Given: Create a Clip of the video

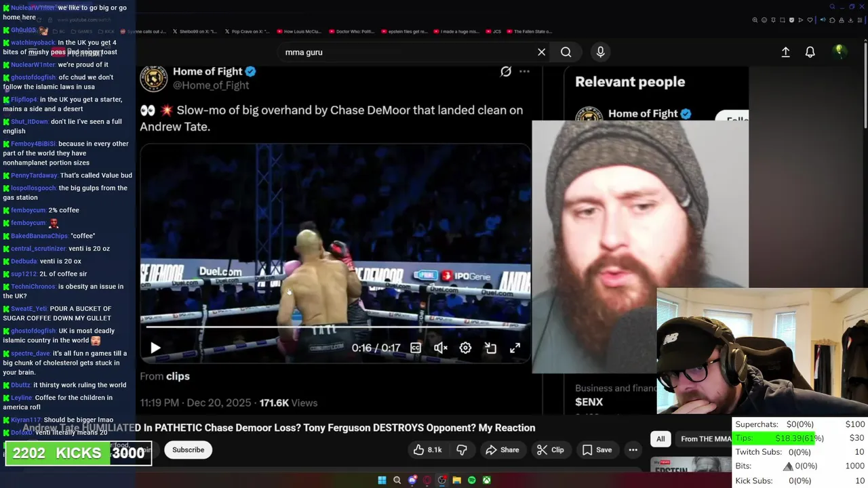Looking at the screenshot, I should coord(551,450).
